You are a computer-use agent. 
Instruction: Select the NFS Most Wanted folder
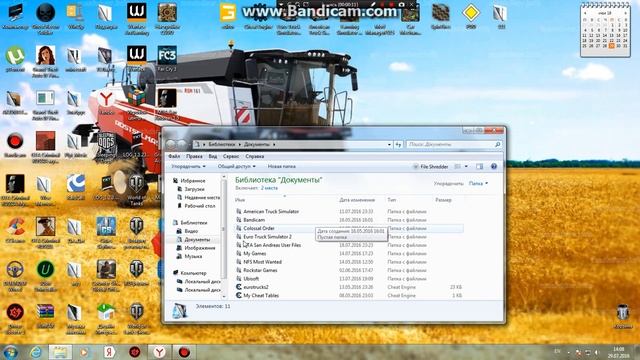262,262
